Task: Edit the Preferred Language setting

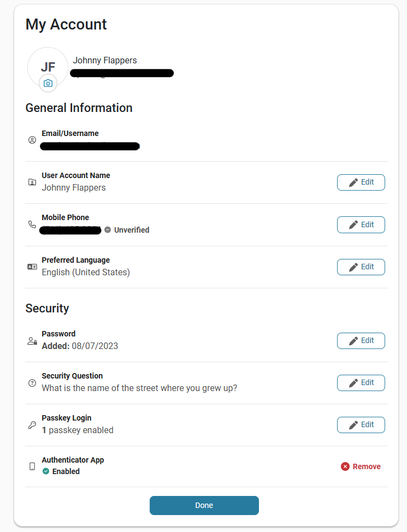Action: (361, 267)
